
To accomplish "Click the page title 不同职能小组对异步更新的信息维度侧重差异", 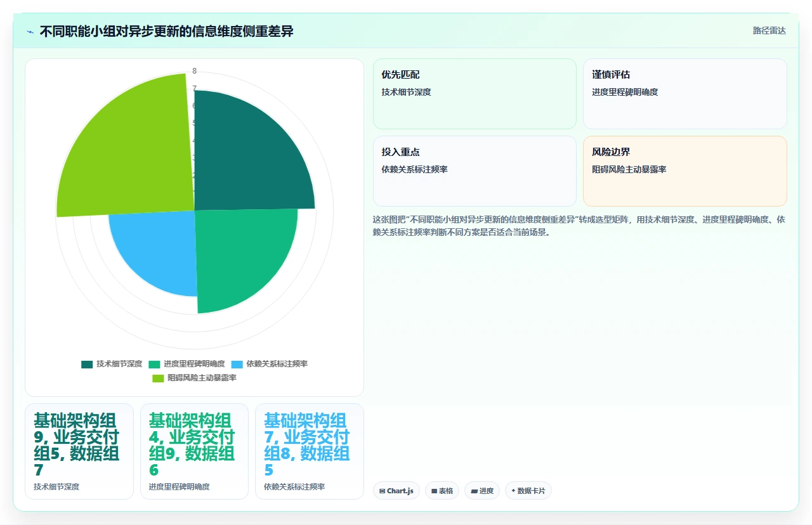I will click(x=166, y=31).
